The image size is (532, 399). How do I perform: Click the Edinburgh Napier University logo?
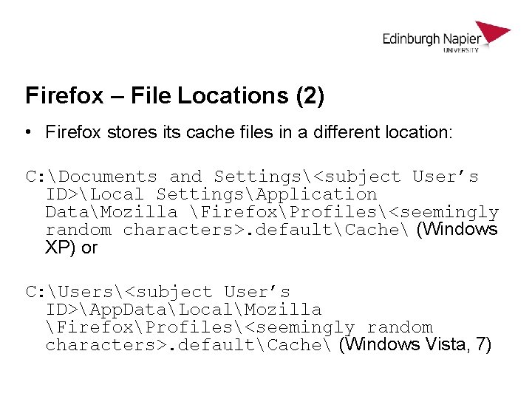coord(447,37)
